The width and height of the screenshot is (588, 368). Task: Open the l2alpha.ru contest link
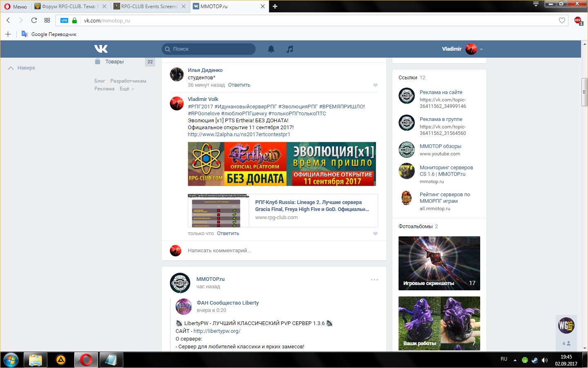[239, 134]
